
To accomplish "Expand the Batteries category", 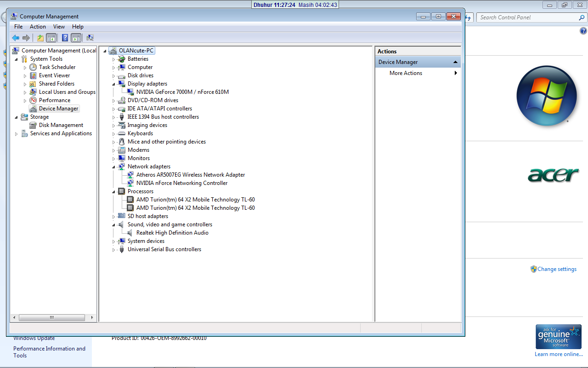I will (114, 59).
